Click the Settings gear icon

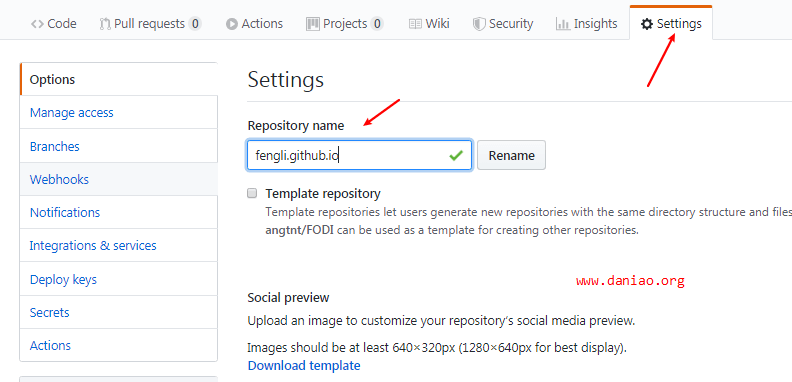point(647,24)
